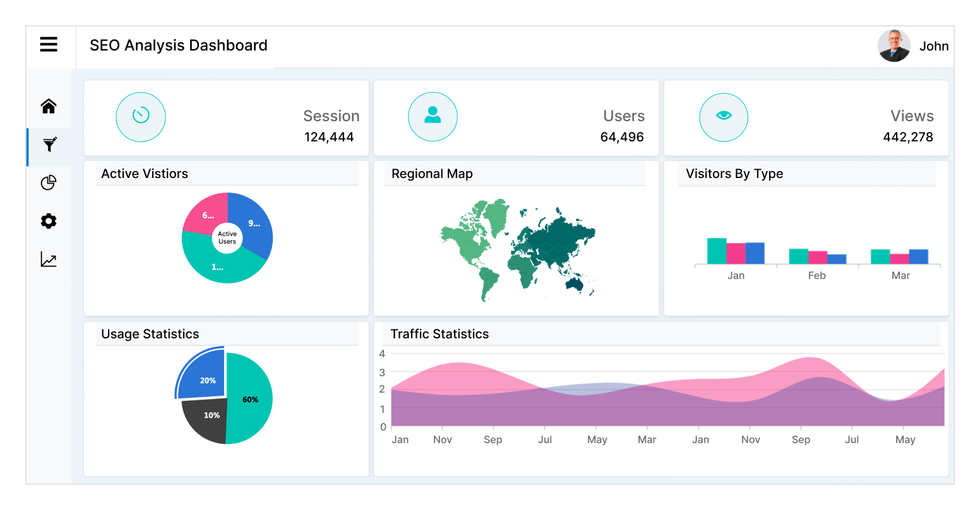This screenshot has height=510, width=980.
Task: Open the Home icon in the sidebar
Action: pyautogui.click(x=49, y=107)
